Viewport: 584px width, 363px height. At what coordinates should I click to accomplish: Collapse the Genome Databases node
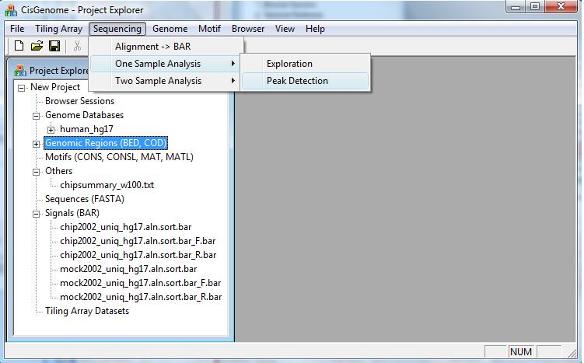tap(36, 116)
